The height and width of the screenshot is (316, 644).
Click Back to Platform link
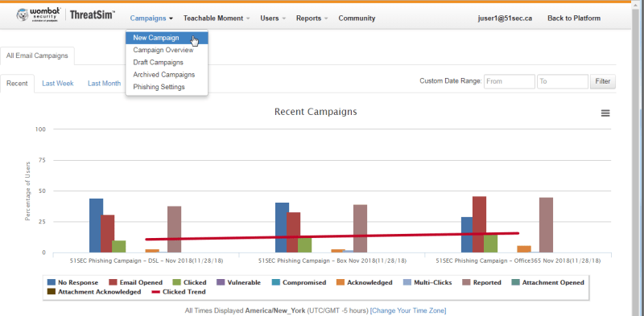tap(574, 18)
